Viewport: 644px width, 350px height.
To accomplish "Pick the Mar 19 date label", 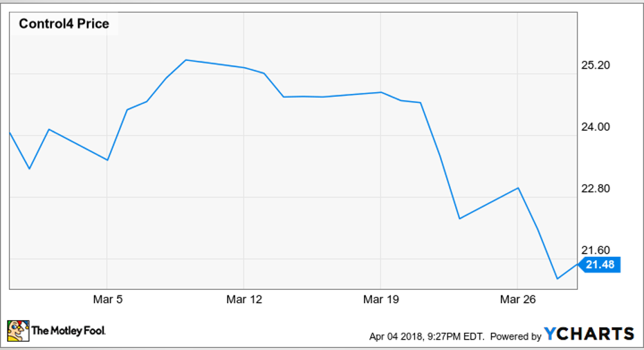I will 381,299.
